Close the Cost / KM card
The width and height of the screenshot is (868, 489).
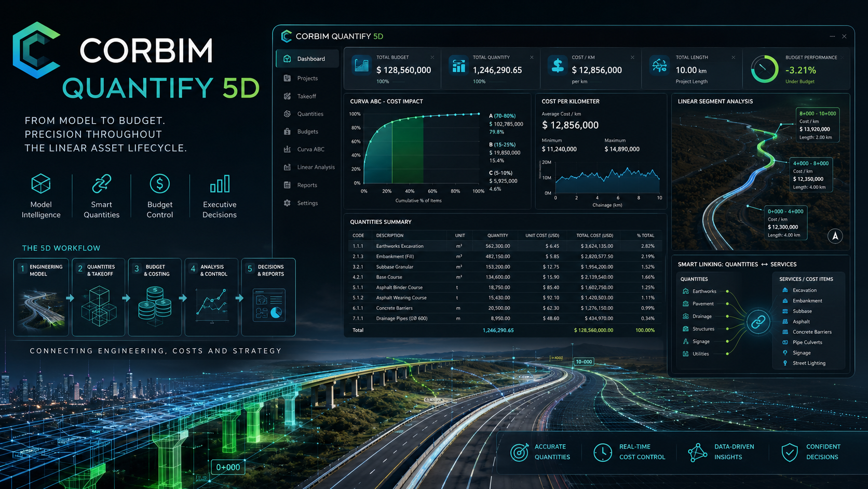(632, 57)
